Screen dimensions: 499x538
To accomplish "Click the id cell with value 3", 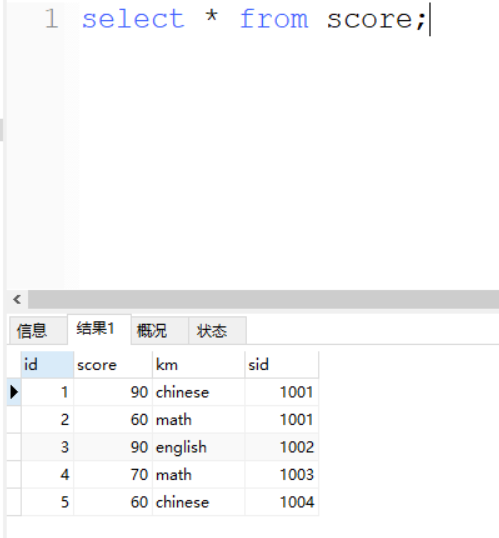I will point(47,447).
